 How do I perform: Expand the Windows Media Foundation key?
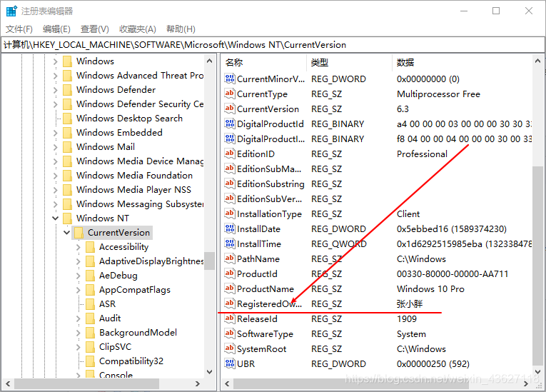55,176
